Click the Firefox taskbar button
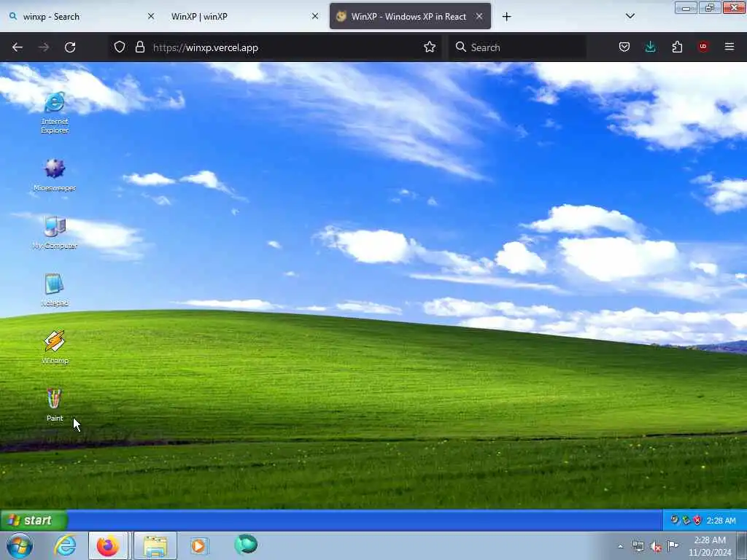 (x=108, y=545)
